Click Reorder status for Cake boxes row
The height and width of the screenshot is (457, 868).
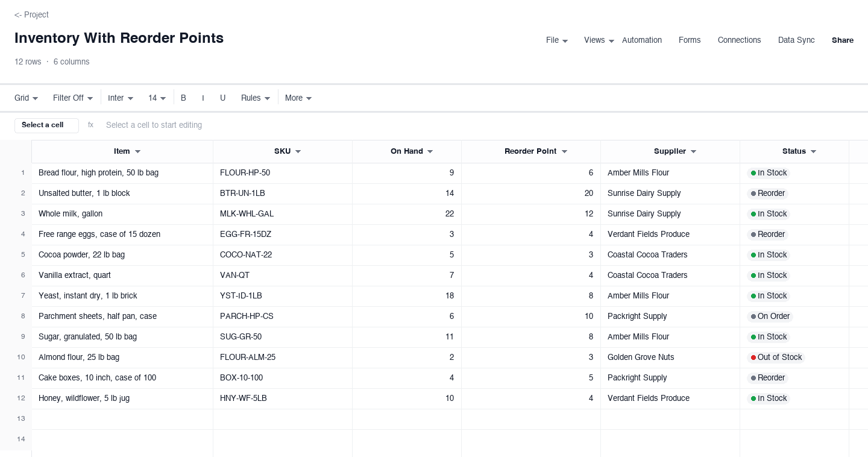(768, 378)
